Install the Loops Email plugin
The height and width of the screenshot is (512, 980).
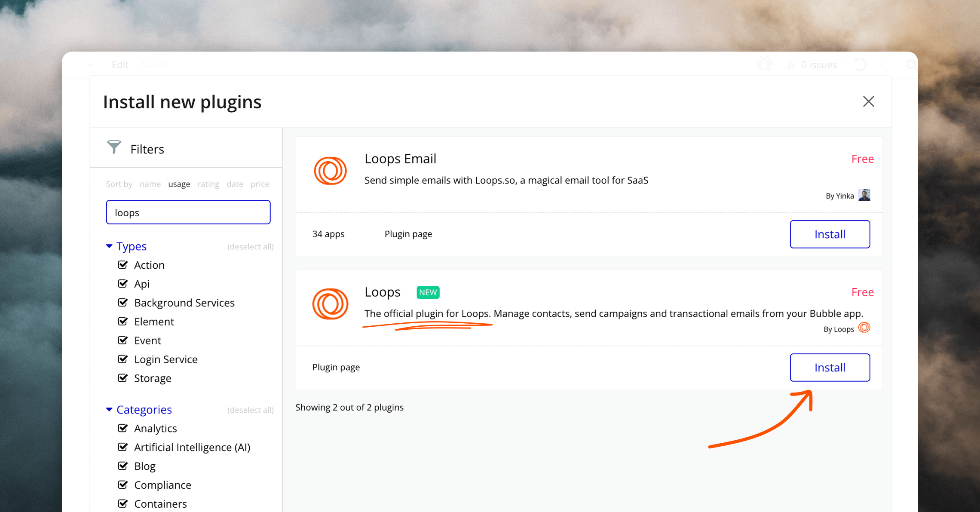[830, 234]
